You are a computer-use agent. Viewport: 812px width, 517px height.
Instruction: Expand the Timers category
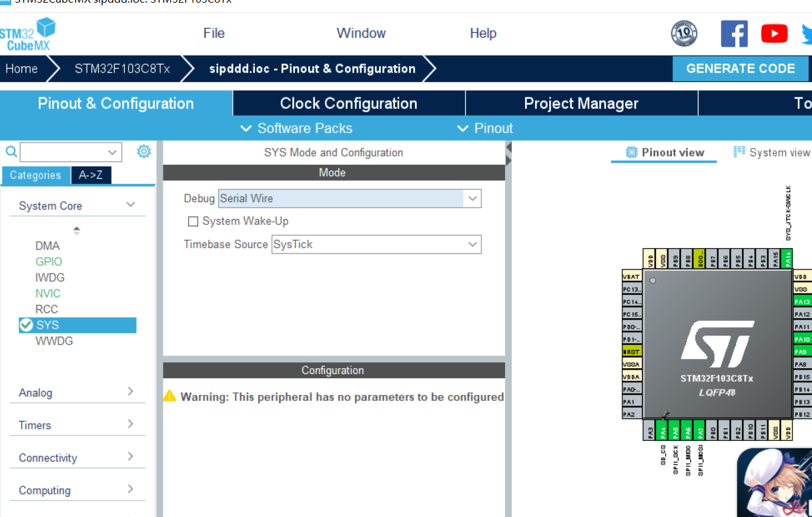click(131, 424)
